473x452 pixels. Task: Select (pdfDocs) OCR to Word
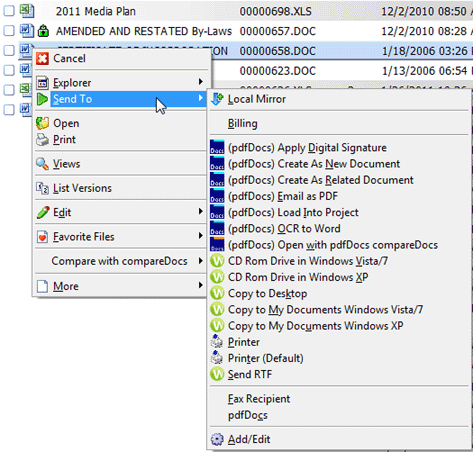click(x=284, y=229)
